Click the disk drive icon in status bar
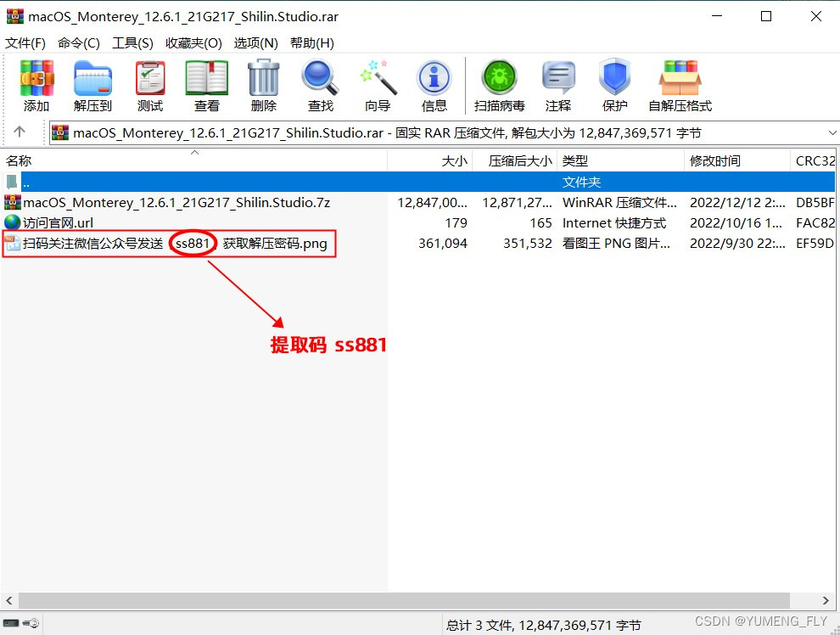The width and height of the screenshot is (840, 635). coord(11,622)
